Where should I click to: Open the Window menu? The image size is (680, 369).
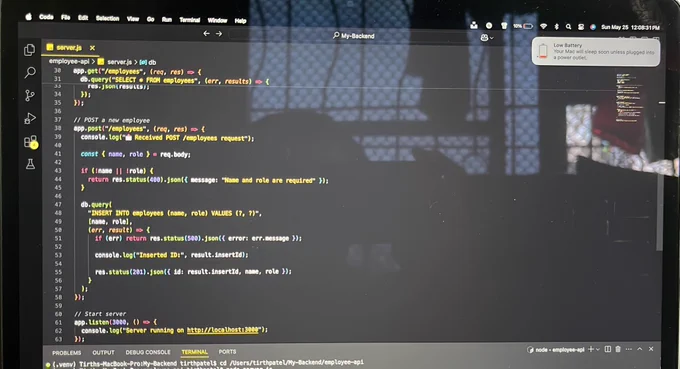(217, 20)
